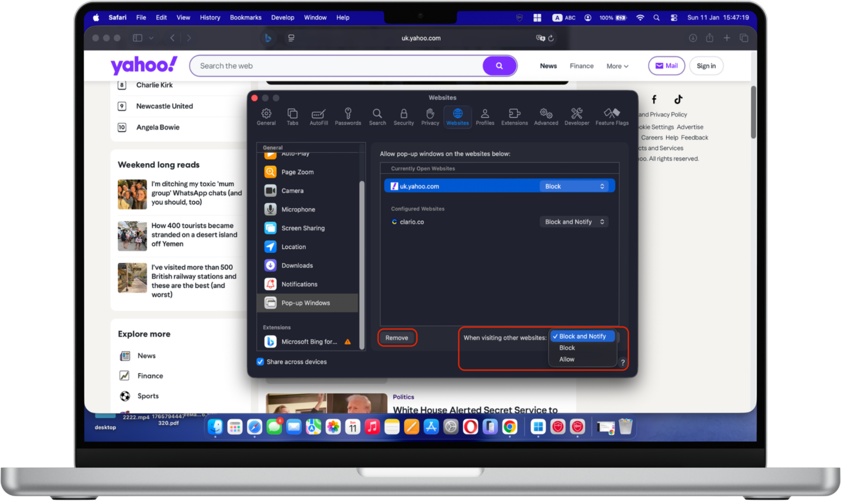841x504 pixels.
Task: Select Notifications in the Websites sidebar
Action: (x=299, y=284)
